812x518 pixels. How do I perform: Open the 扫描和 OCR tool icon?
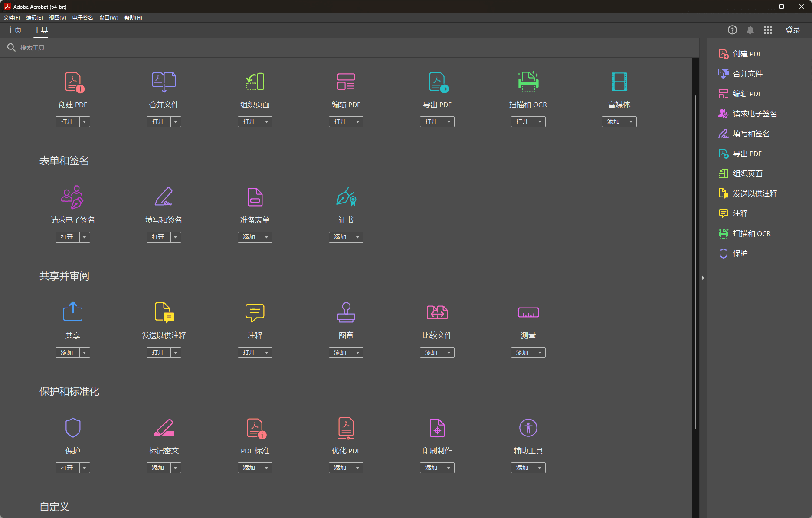(528, 82)
